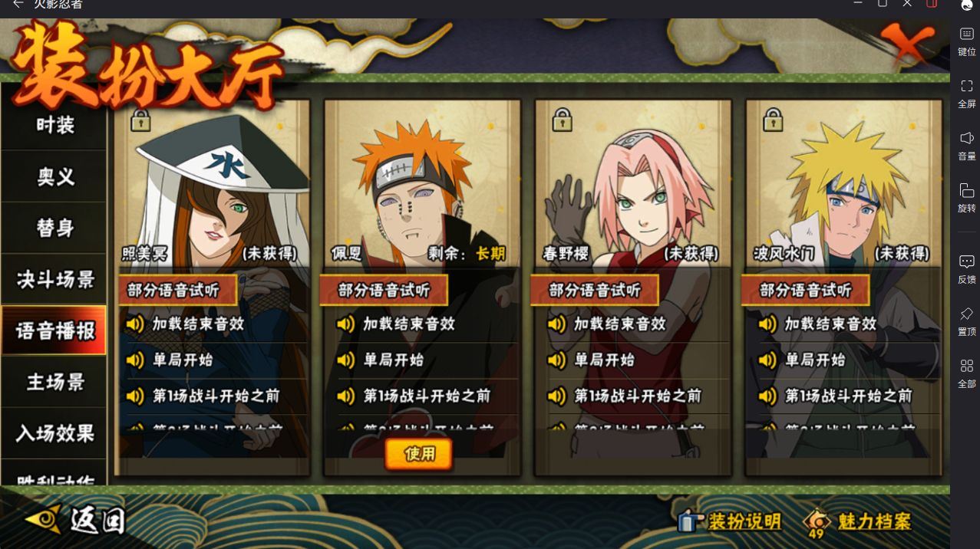Open 入场效果 tab in left menu

[x=54, y=433]
